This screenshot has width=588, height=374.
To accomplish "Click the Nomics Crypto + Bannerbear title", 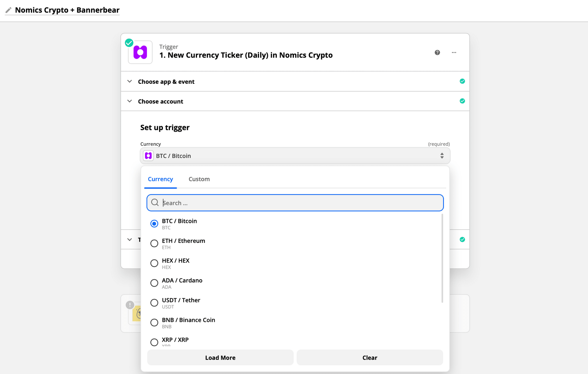I will point(67,10).
